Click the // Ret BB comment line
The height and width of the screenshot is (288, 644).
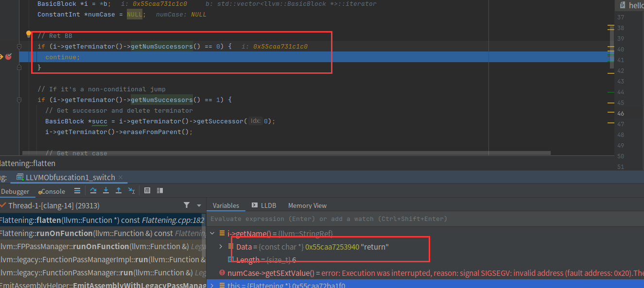55,36
